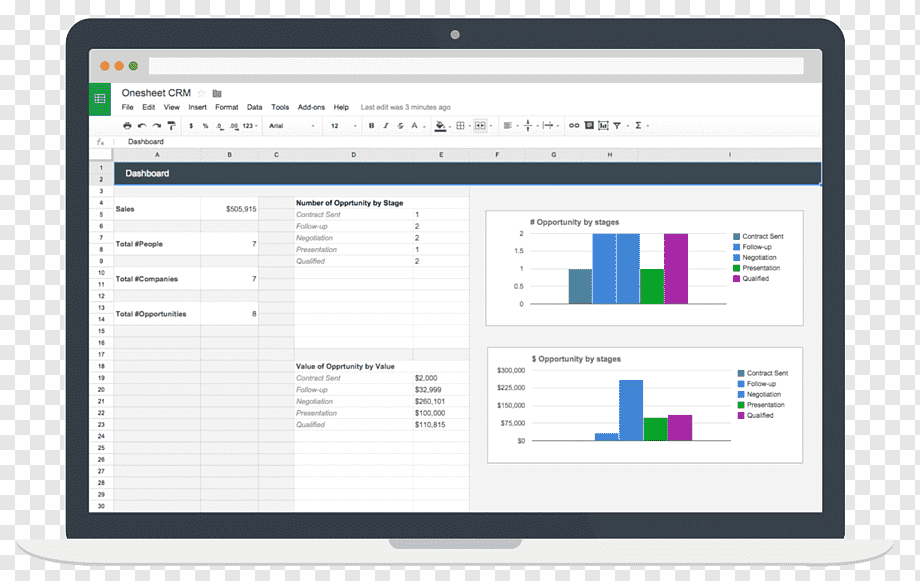920x581 pixels.
Task: Insert a chart with the chart icon
Action: (603, 126)
